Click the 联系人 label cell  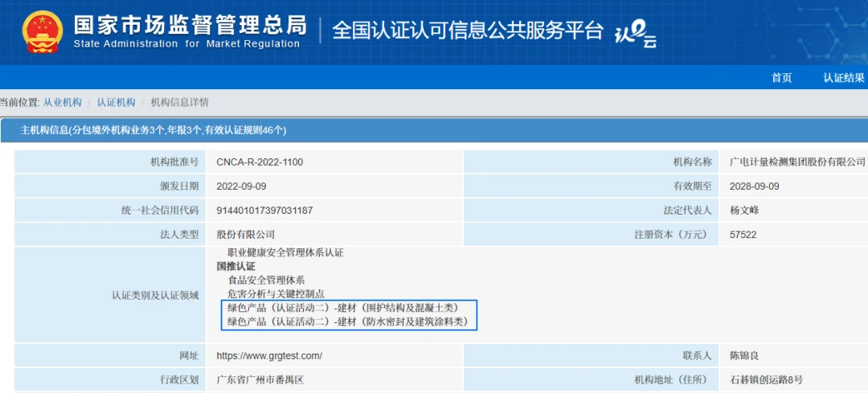(x=593, y=356)
